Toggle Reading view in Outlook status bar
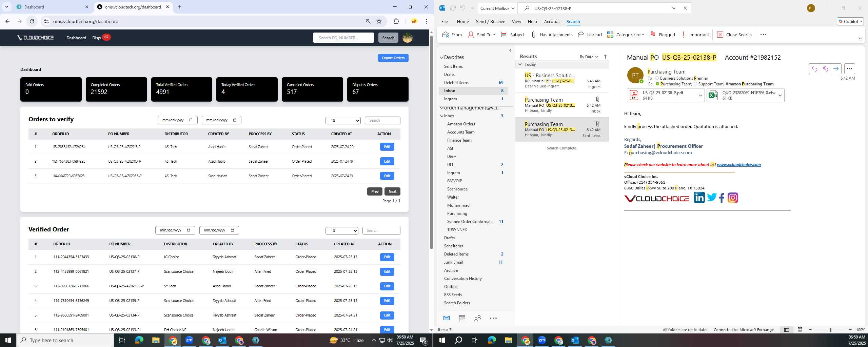Screen dimensions: 868x347 pos(800,330)
